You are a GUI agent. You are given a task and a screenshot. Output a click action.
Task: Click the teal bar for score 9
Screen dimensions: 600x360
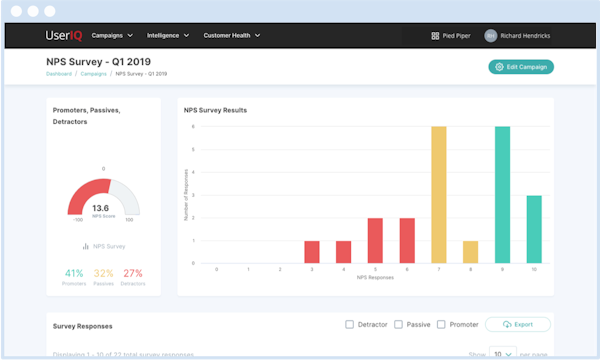[x=502, y=195]
